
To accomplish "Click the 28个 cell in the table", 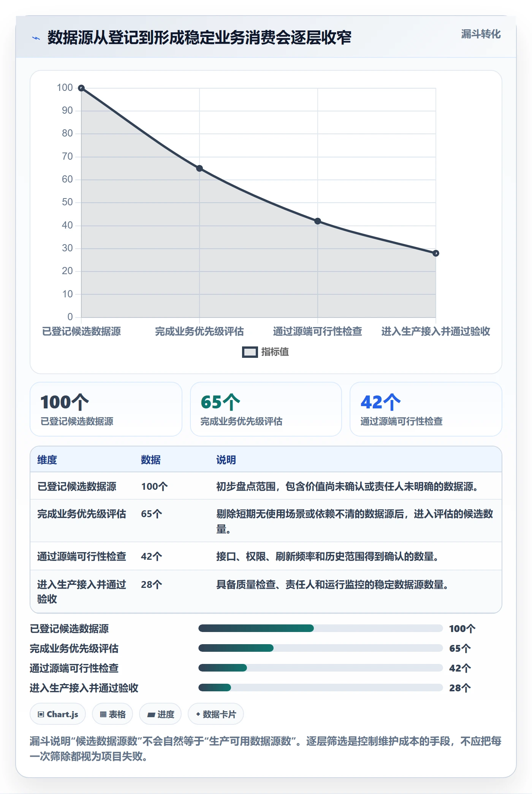I will (x=152, y=584).
